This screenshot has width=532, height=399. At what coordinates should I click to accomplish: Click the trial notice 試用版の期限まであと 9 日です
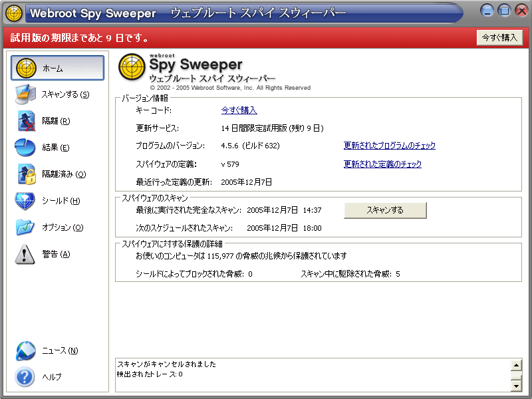(x=80, y=38)
